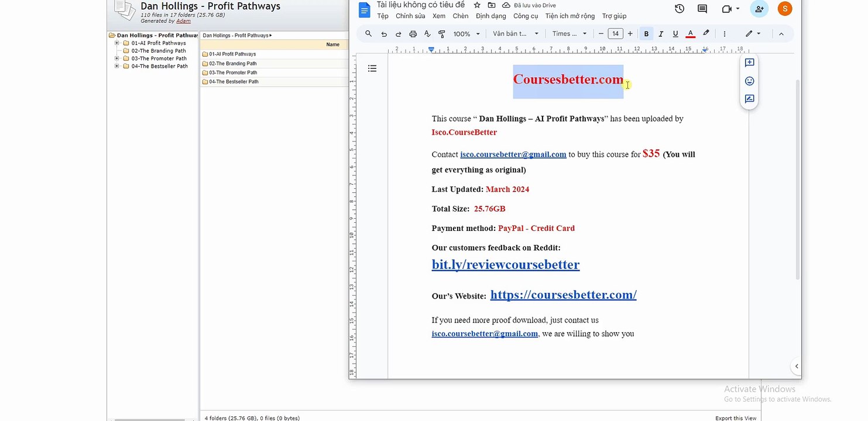This screenshot has height=421, width=868.
Task: Open the Tiện ích mở rộng menu
Action: (x=570, y=16)
